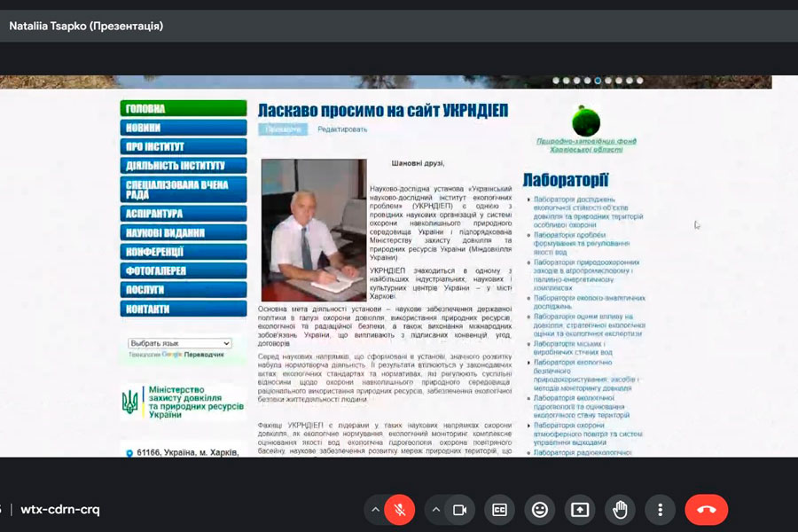Click the location pin by the 61166 address

point(129,452)
